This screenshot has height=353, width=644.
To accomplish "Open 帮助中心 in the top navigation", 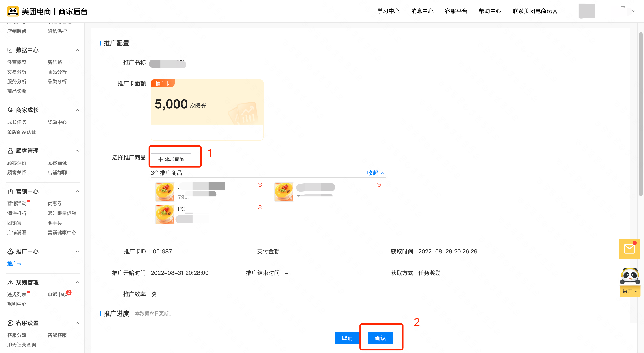I will (x=489, y=11).
